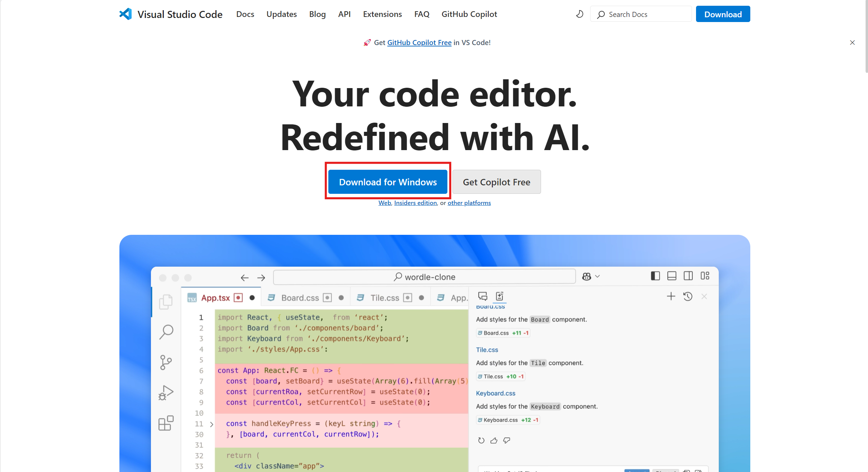Image resolution: width=868 pixels, height=472 pixels.
Task: Open the Source Control branch icon
Action: [166, 362]
